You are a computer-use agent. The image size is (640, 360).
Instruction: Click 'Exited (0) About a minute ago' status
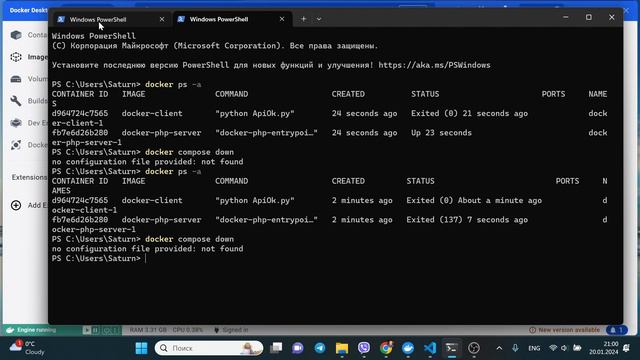point(474,200)
